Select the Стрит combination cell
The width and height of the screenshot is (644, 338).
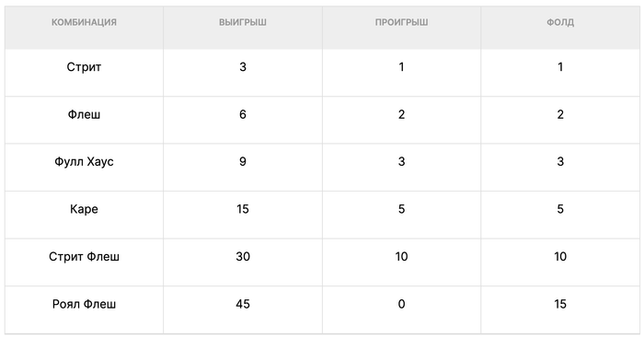point(84,66)
